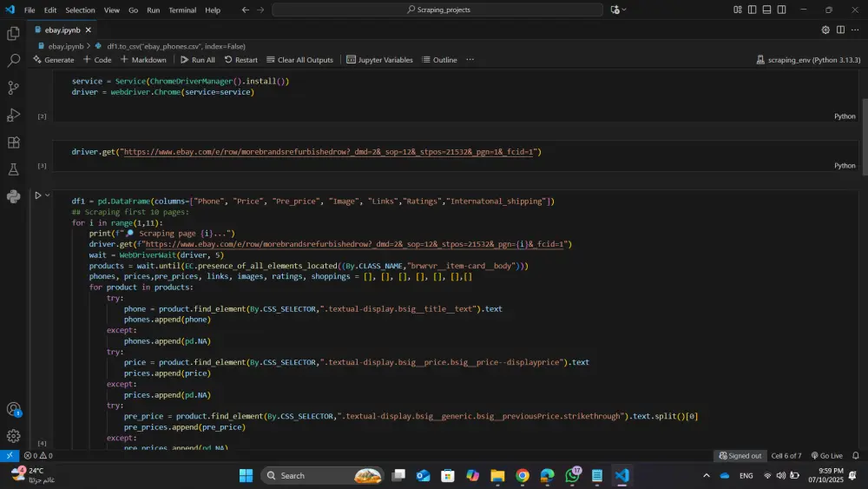Screen dimensions: 868x489
Task: Open the Terminal menu
Action: click(x=182, y=10)
